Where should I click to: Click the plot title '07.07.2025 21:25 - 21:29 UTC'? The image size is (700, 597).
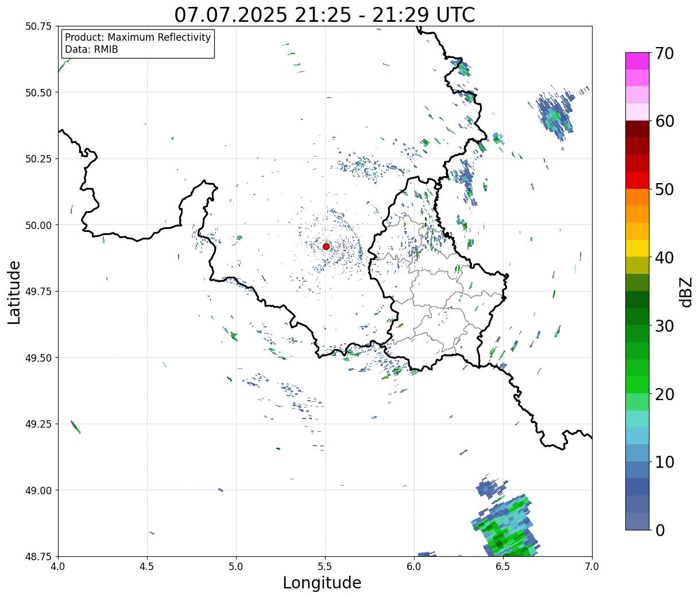pyautogui.click(x=324, y=14)
